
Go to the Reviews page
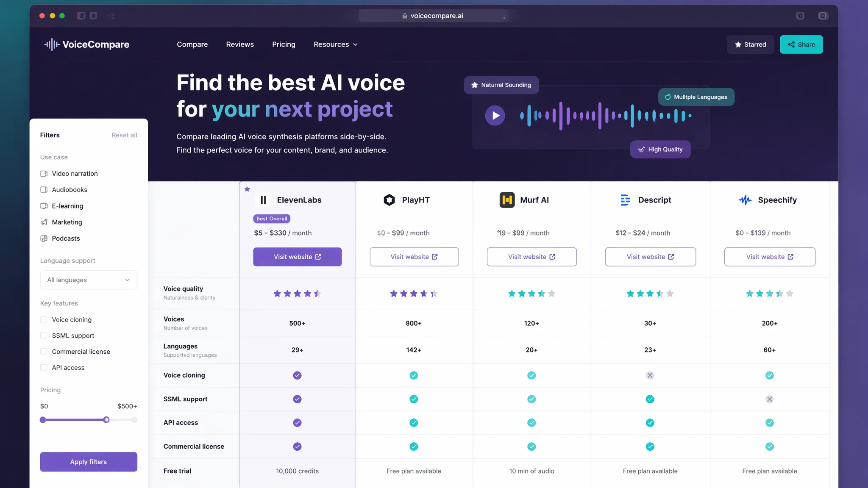tap(240, 44)
